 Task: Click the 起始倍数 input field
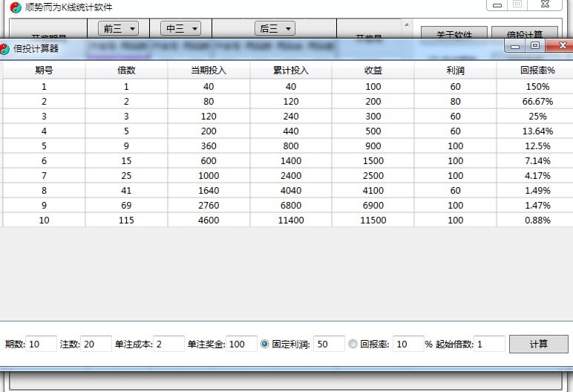coord(489,344)
